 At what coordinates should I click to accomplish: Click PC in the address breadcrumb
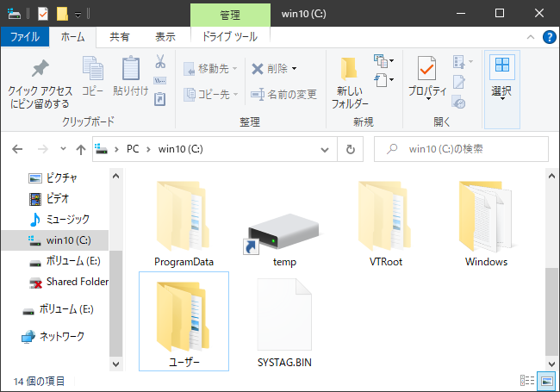[133, 149]
